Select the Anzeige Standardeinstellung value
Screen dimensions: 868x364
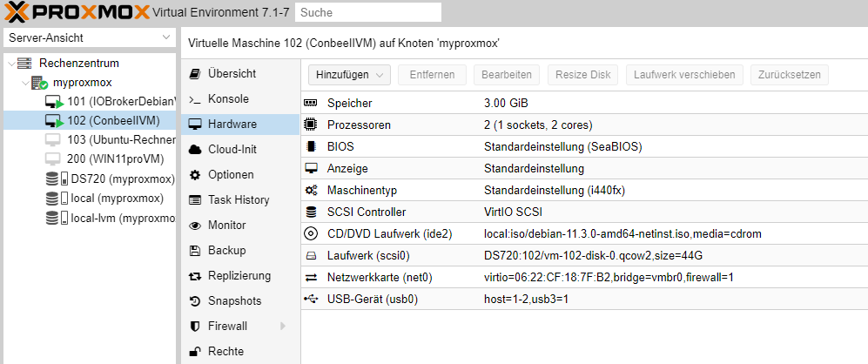pos(535,168)
